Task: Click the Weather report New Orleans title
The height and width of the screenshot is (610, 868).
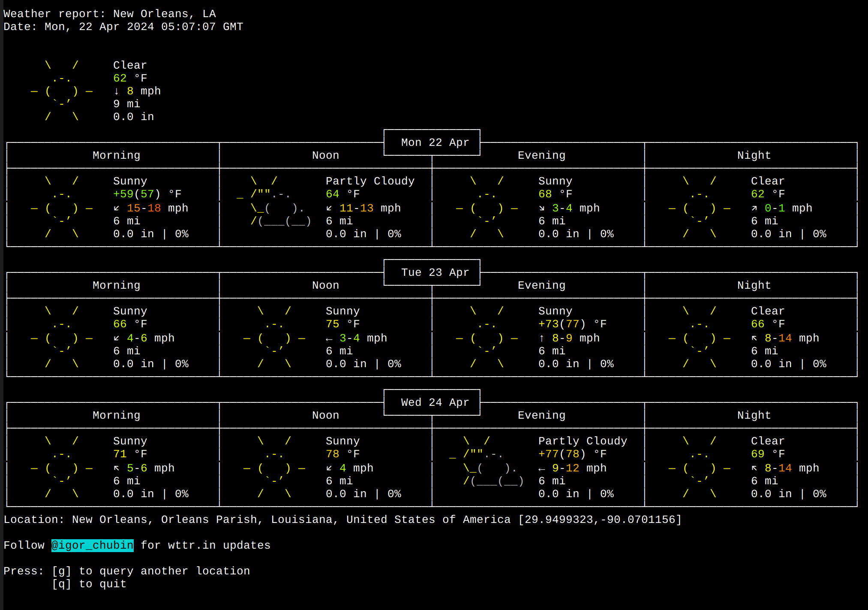Action: pyautogui.click(x=110, y=14)
